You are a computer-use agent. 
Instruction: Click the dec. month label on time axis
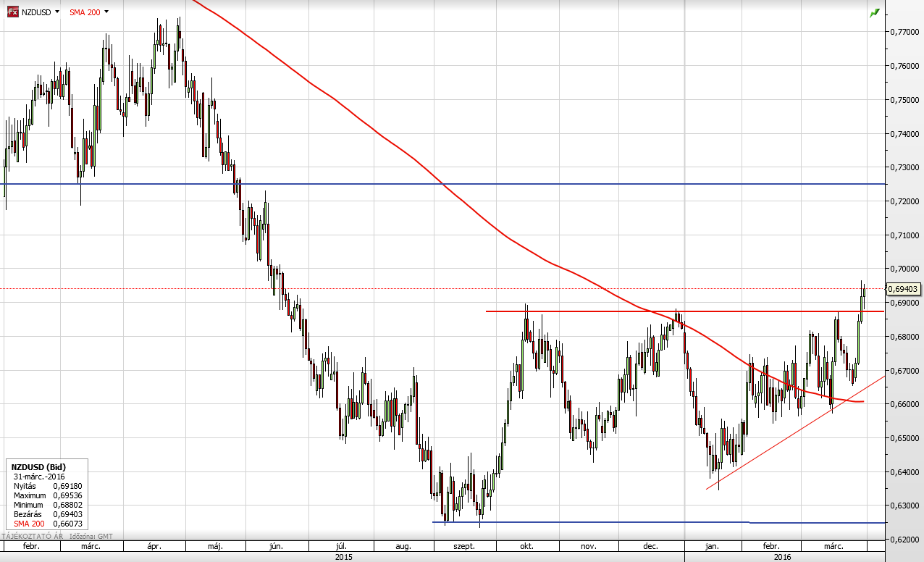pyautogui.click(x=650, y=547)
